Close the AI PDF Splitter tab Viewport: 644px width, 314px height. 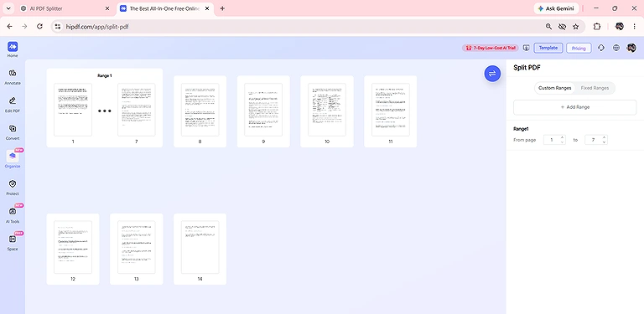(x=107, y=8)
